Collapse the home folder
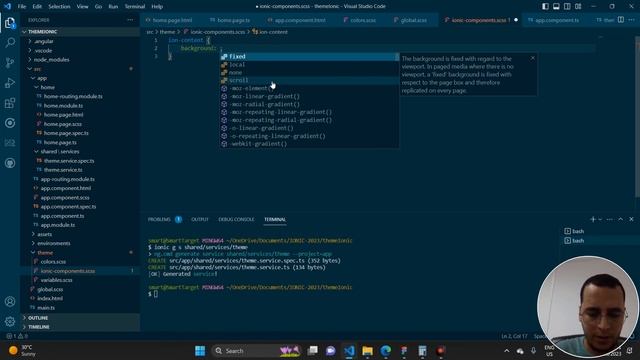Viewport: 640px width, 360px height. click(x=47, y=87)
